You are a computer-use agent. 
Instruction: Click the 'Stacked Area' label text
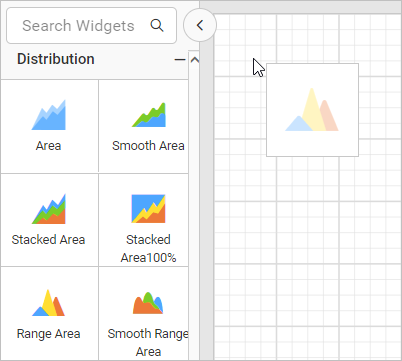coord(48,240)
